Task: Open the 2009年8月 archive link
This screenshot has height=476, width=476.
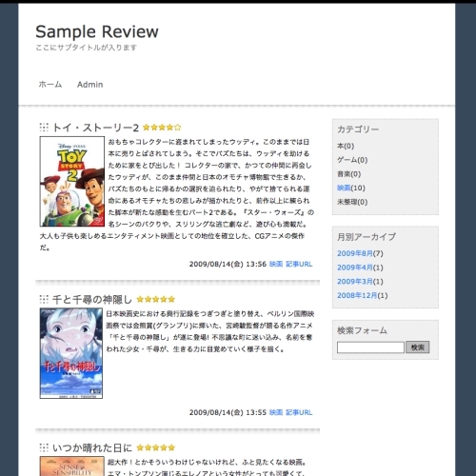Action: point(355,253)
